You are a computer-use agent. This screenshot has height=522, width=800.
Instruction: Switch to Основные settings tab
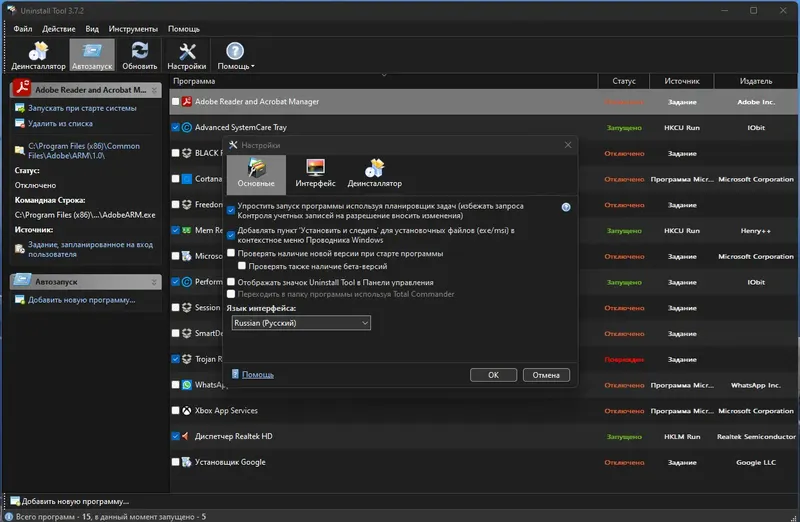click(256, 175)
